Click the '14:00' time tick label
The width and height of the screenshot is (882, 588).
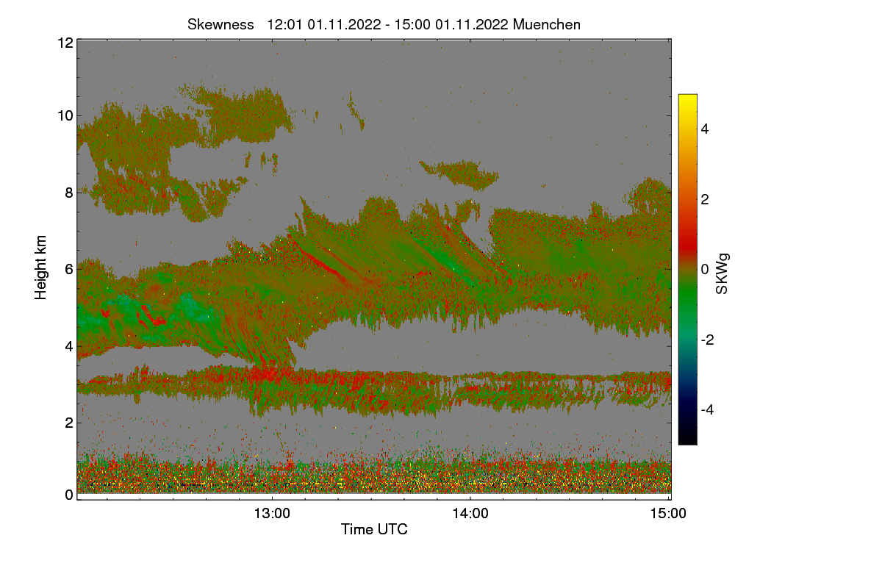click(x=470, y=514)
